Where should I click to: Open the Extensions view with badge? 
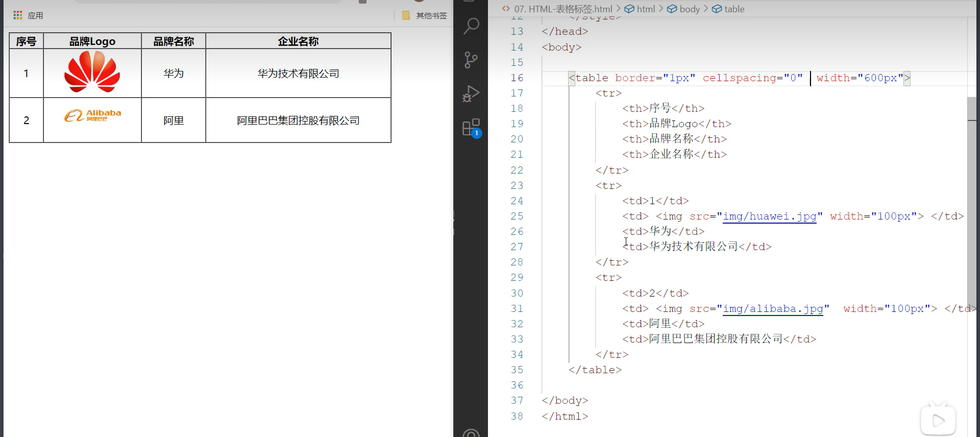click(471, 128)
